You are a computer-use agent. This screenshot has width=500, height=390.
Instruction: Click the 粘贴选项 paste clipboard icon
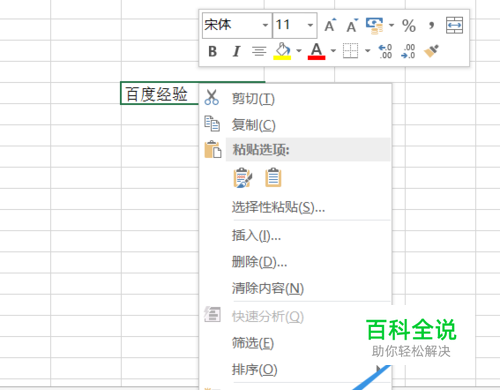pyautogui.click(x=213, y=149)
